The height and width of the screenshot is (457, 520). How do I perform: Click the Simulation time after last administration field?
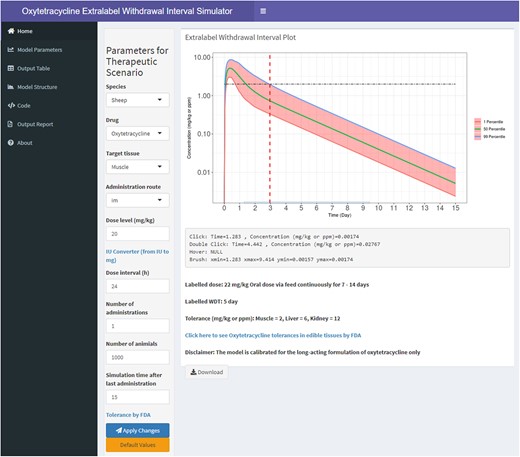pyautogui.click(x=137, y=397)
